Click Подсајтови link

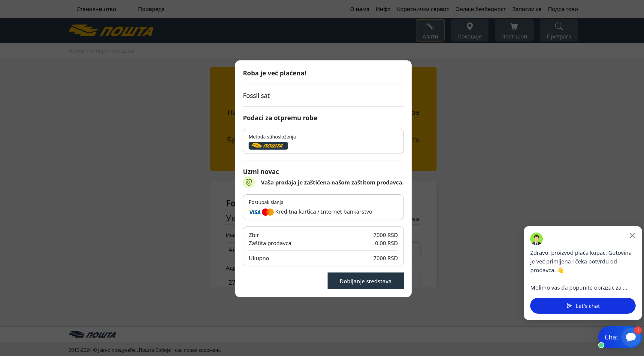(563, 9)
